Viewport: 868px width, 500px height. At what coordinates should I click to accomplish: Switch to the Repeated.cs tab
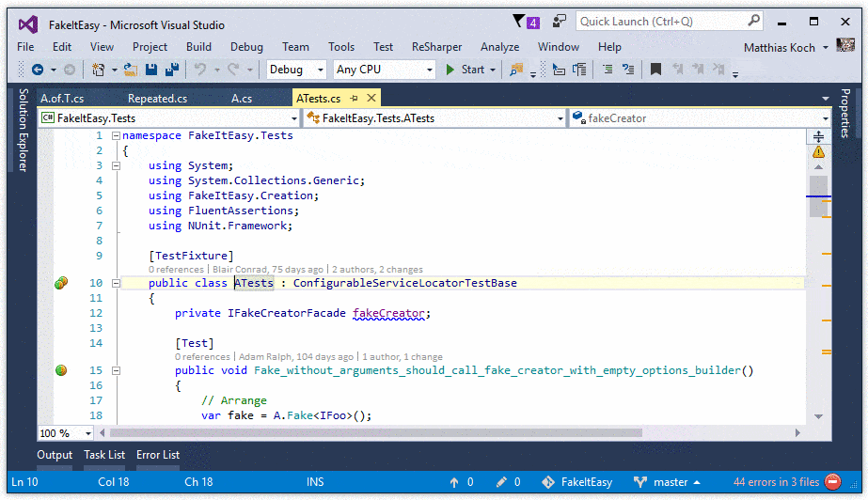click(157, 99)
